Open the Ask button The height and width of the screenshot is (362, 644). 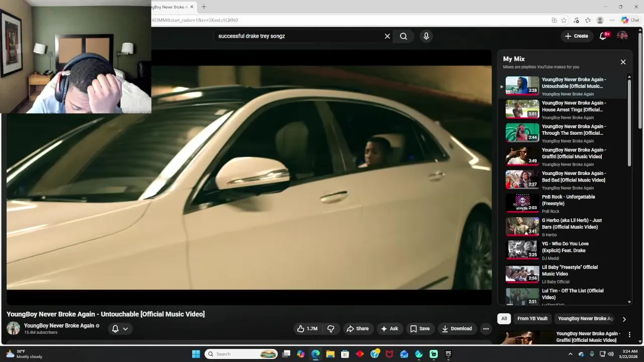389,329
